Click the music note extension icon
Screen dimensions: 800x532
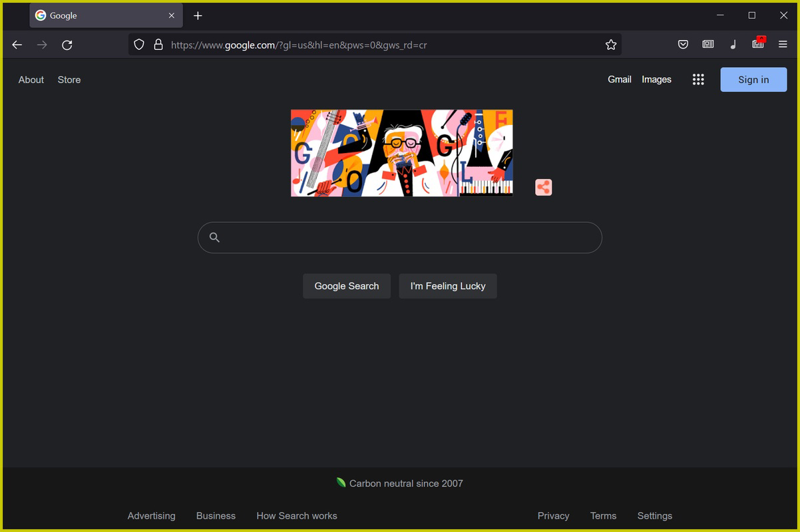pyautogui.click(x=733, y=44)
